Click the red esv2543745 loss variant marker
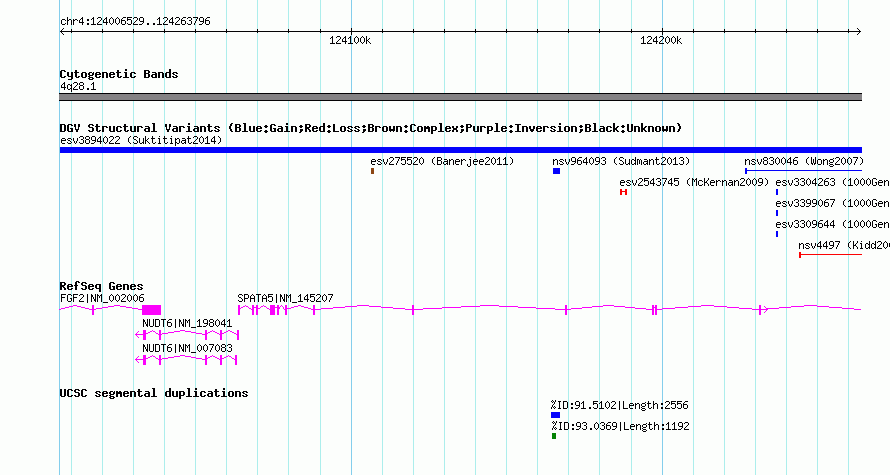890x475 pixels. click(x=623, y=192)
